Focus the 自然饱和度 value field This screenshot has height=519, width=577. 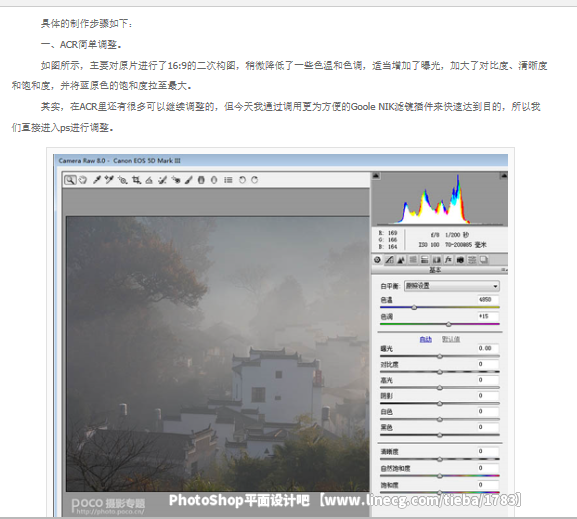(x=488, y=468)
